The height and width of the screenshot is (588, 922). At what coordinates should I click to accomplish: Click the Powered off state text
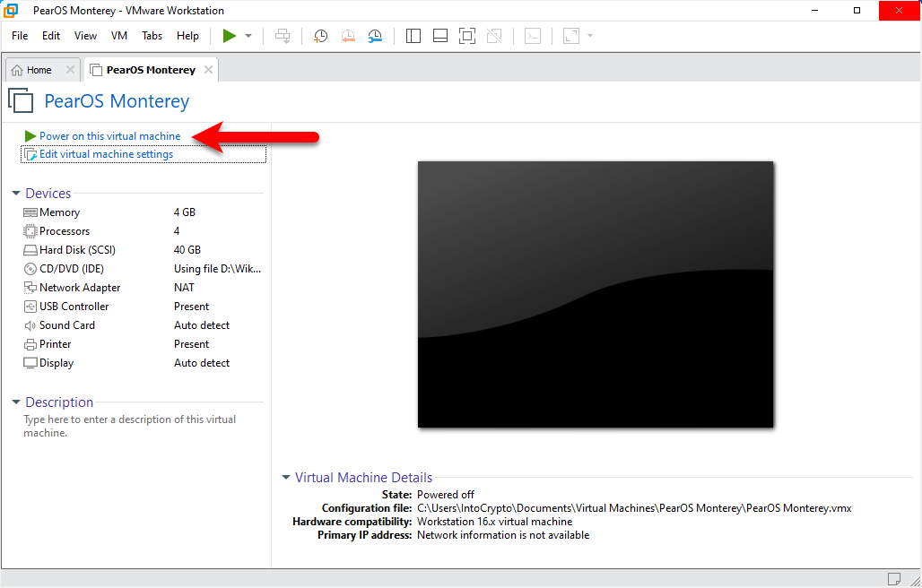click(x=445, y=495)
